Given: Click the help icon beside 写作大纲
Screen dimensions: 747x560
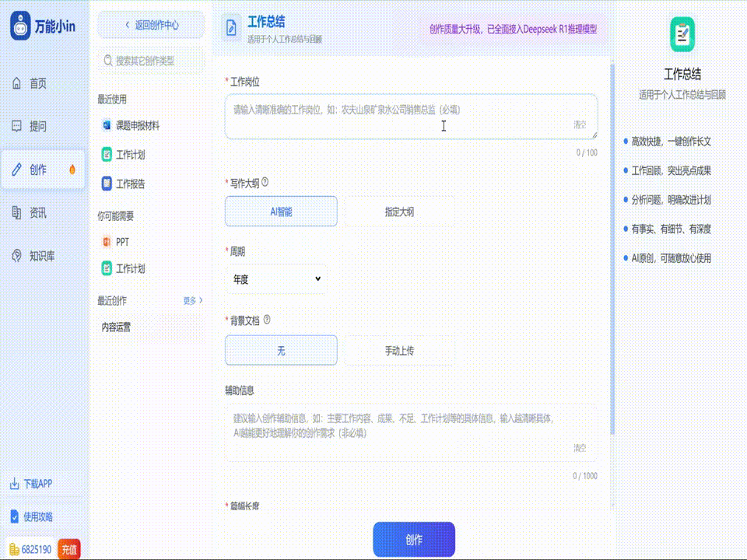Looking at the screenshot, I should pos(265,182).
